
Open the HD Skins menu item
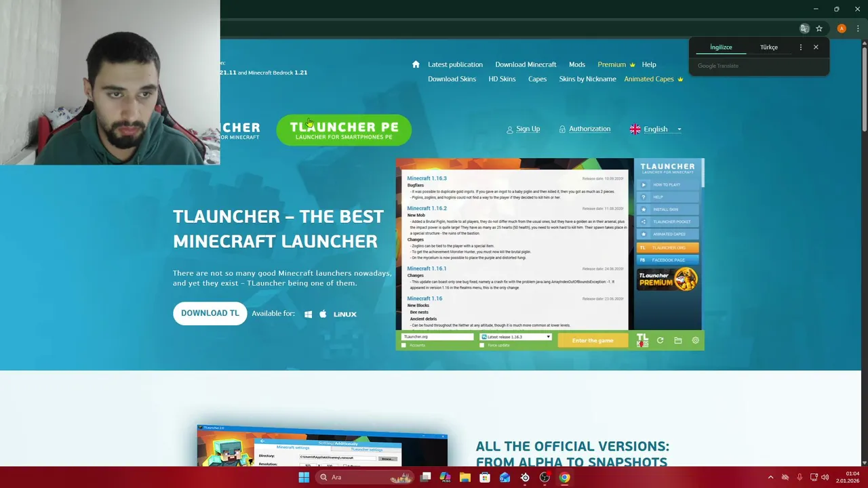pos(502,79)
